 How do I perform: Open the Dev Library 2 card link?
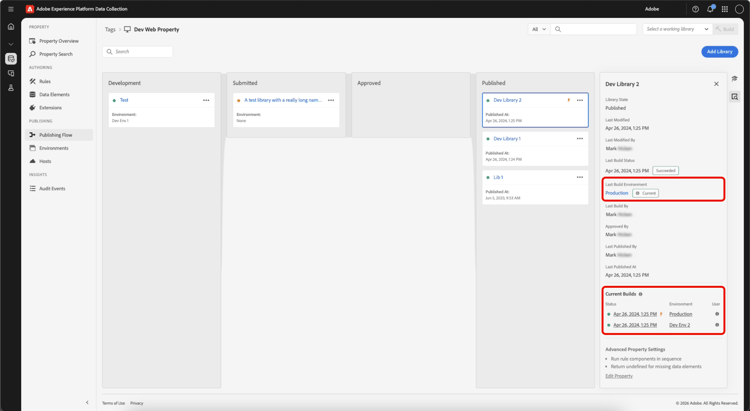[507, 100]
